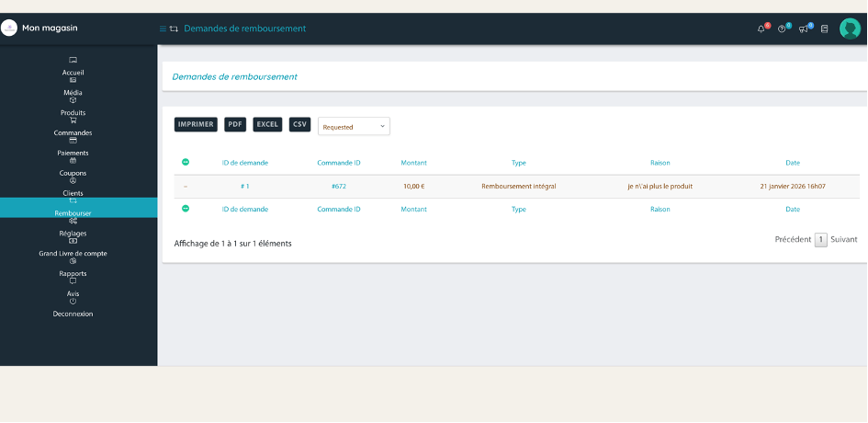Click the Demandes de remboursement top bar title
This screenshot has height=423, width=868.
pos(244,29)
